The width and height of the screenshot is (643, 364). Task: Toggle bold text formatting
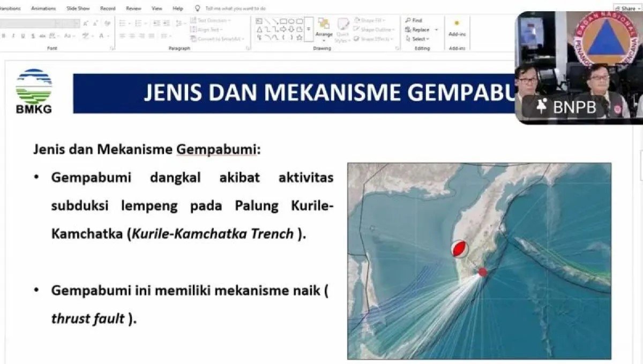click(x=4, y=36)
